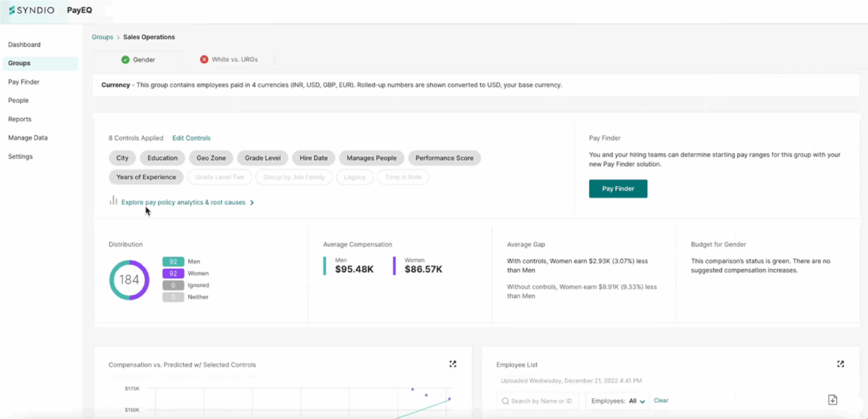The image size is (868, 419).
Task: Open the Reports section
Action: 20,119
